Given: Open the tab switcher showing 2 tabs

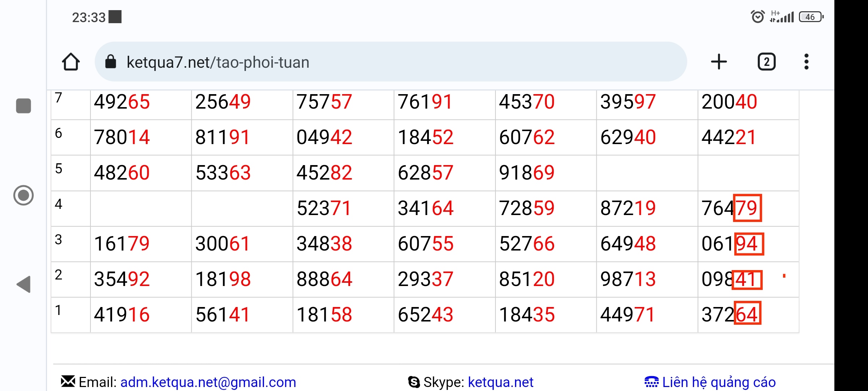Looking at the screenshot, I should click(766, 62).
